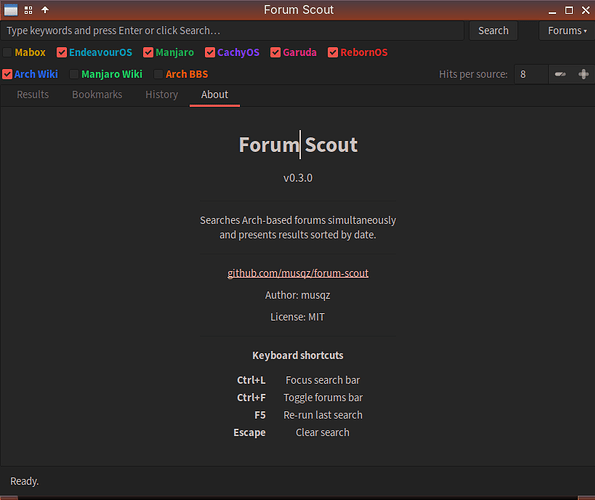
Task: Minimize the Forum Scout window
Action: pyautogui.click(x=552, y=11)
